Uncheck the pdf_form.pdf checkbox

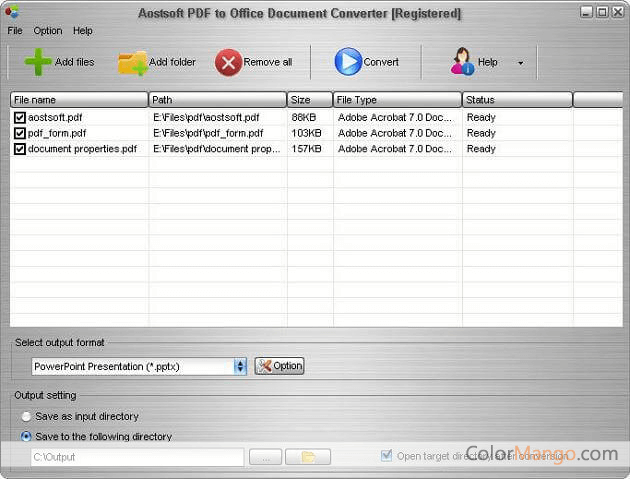coord(20,133)
